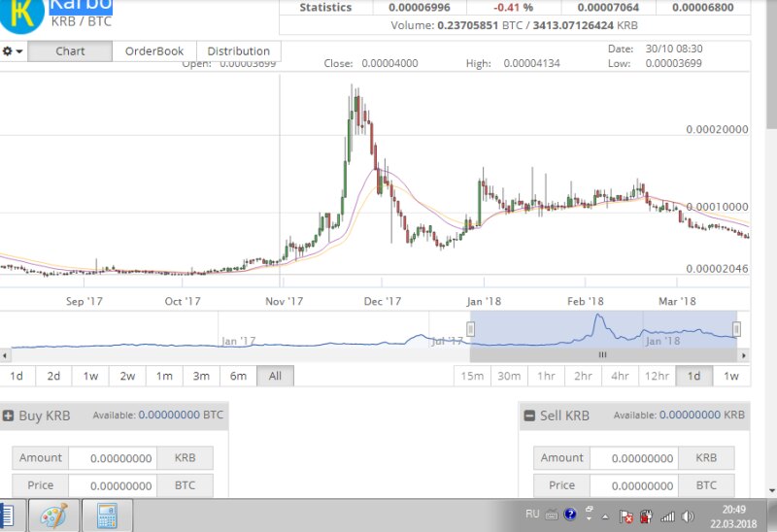Click the navigator scrollbar handle
777x532 pixels.
click(602, 354)
